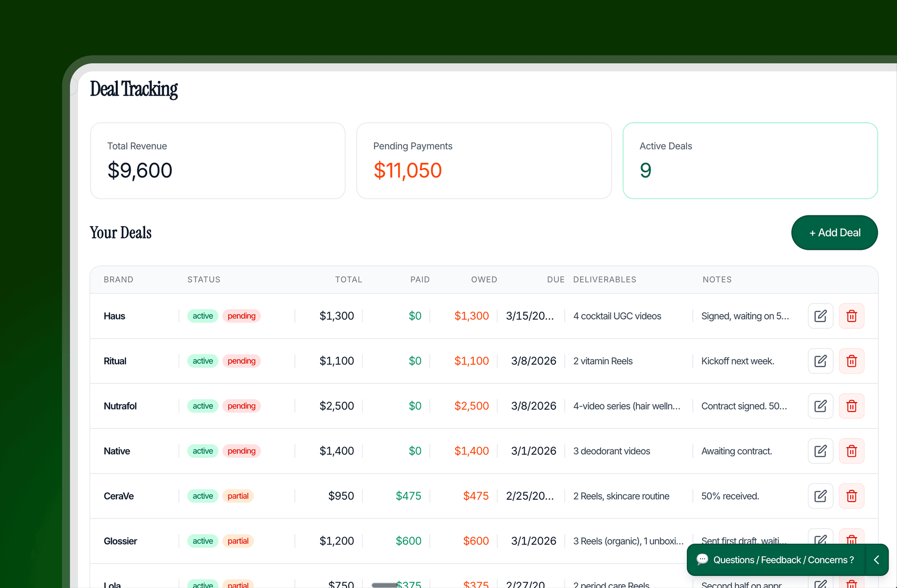Edit the Ritual deal
This screenshot has height=588, width=897.
pos(820,361)
